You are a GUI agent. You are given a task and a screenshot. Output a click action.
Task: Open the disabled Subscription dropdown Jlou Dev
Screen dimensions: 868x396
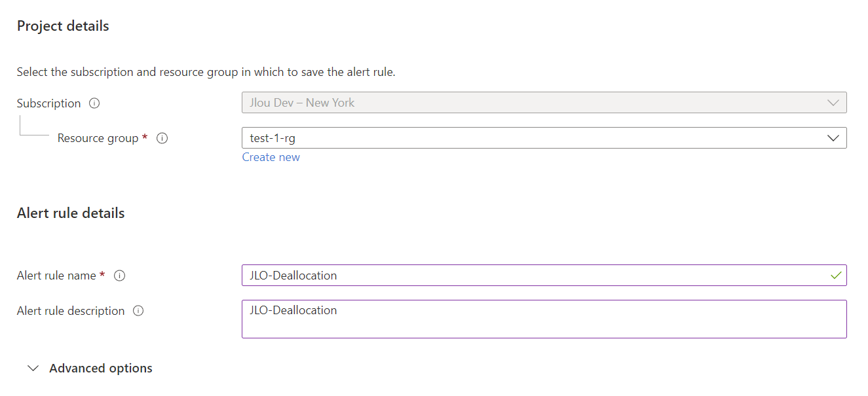544,103
